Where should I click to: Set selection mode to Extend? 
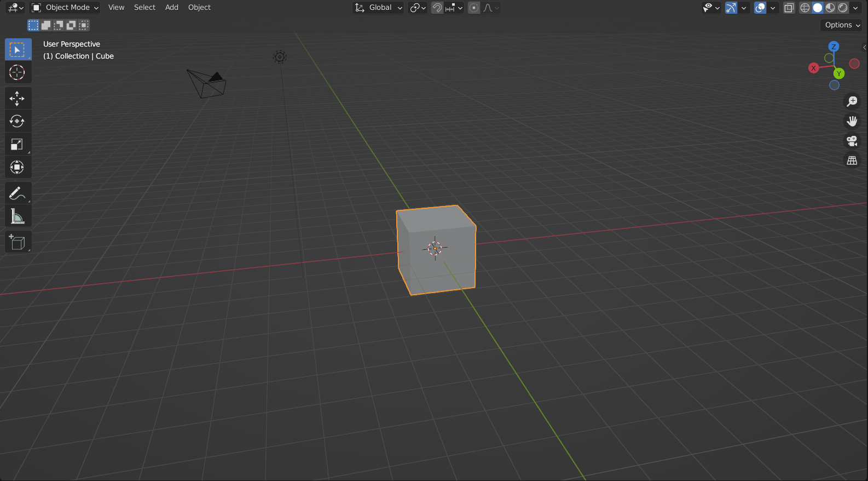coord(46,25)
